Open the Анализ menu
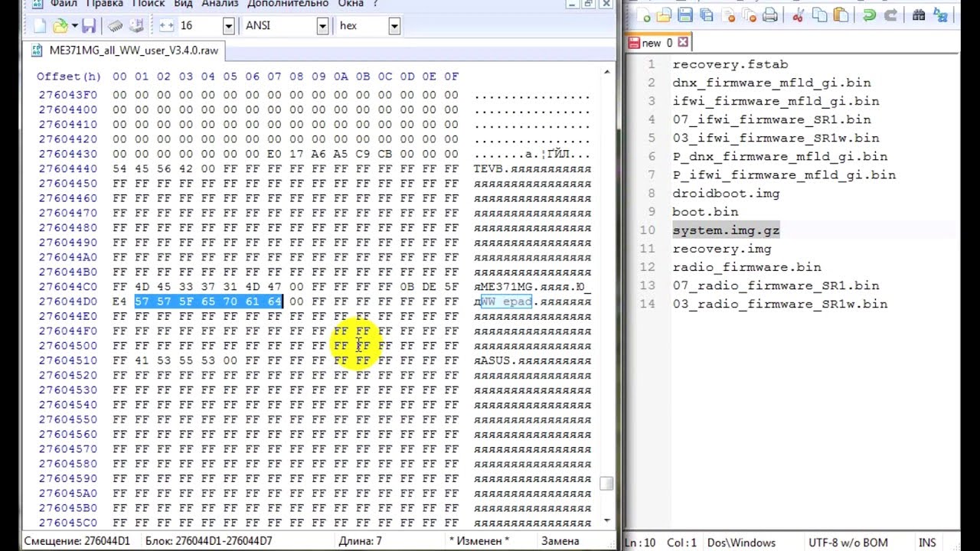The width and height of the screenshot is (980, 551). click(220, 4)
